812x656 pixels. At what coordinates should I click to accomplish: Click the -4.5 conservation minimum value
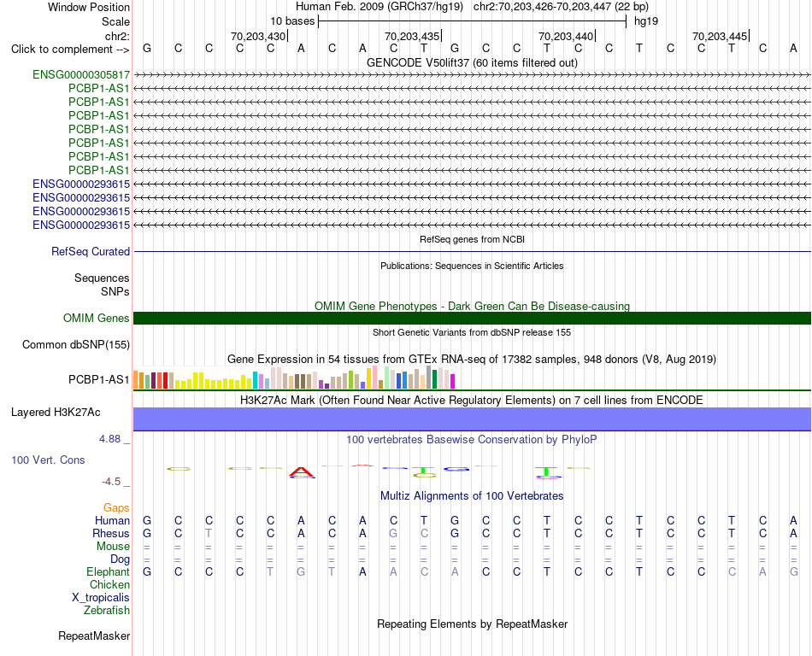coord(111,482)
